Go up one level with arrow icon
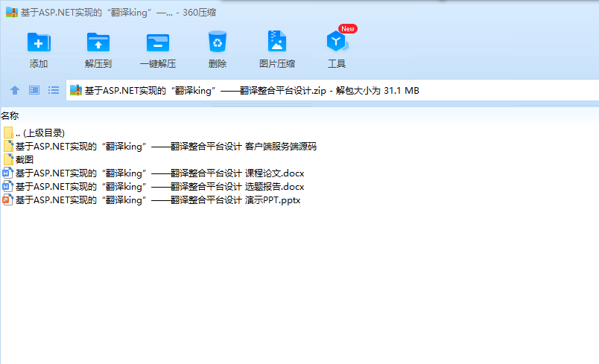599x364 pixels. 15,90
